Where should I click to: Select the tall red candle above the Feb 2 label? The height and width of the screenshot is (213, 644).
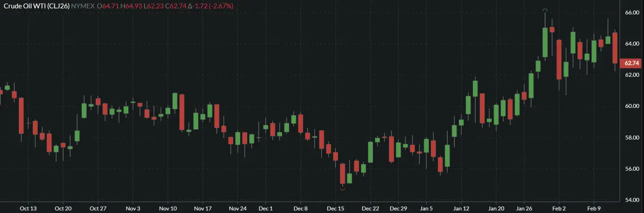[x=559, y=60]
